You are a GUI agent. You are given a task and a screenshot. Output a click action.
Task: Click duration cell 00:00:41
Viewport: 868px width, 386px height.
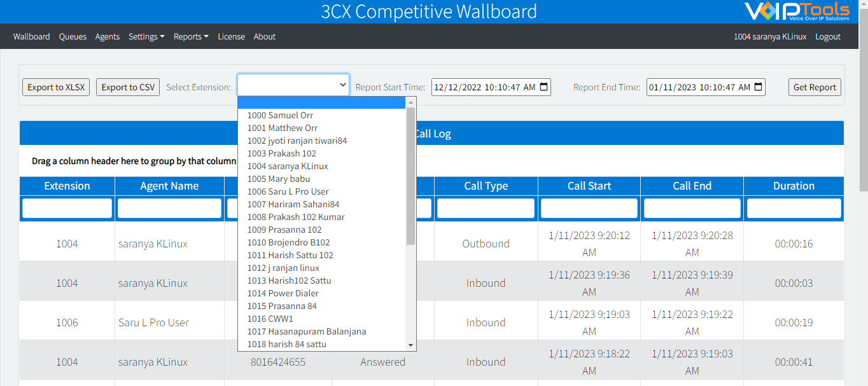(794, 362)
